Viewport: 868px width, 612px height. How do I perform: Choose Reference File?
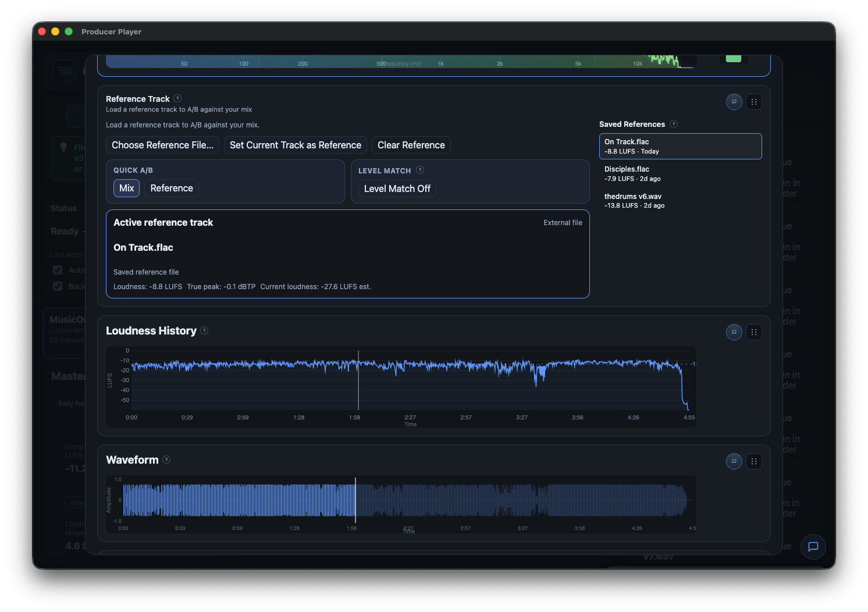pos(163,145)
